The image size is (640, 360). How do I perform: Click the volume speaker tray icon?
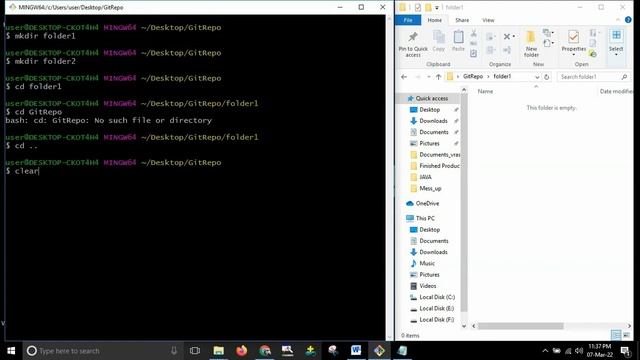click(x=579, y=351)
